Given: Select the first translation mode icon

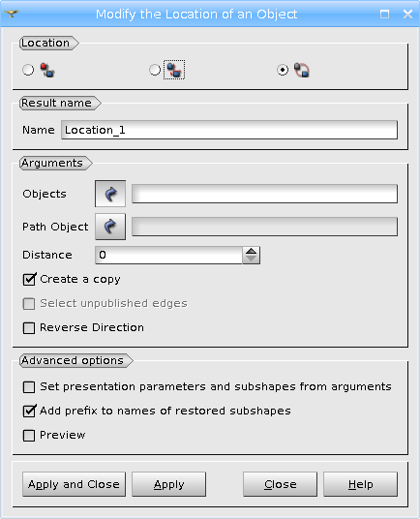Looking at the screenshot, I should (47, 70).
